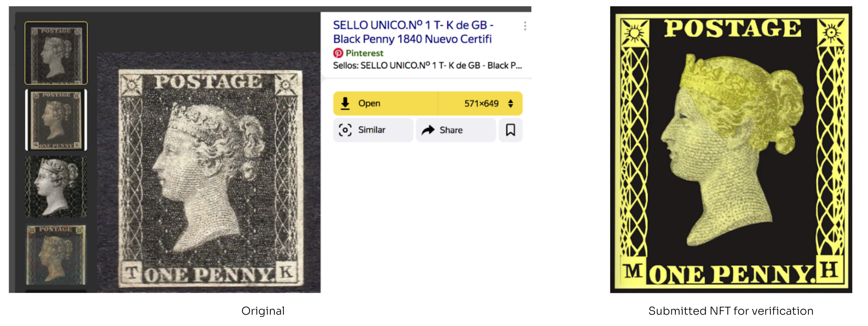Open the SELLO UNICO Black Penny title link
Viewport: 868px width, 326px height.
coord(413,32)
